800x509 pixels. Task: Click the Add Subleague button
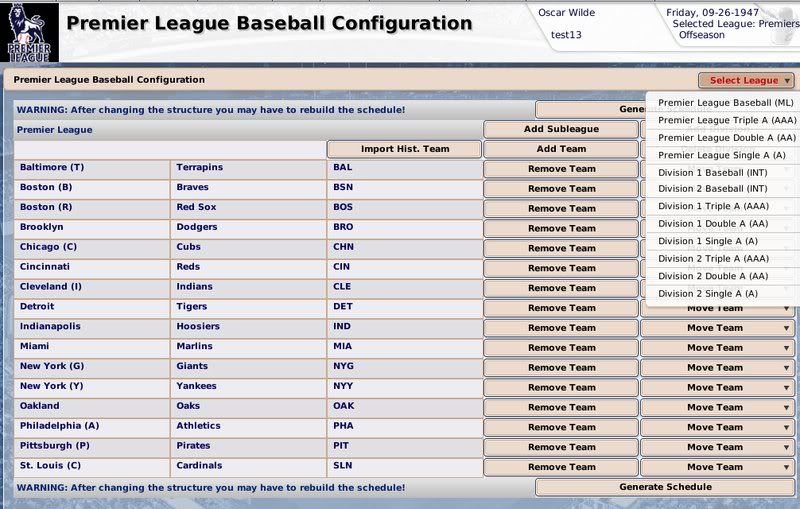pyautogui.click(x=560, y=129)
